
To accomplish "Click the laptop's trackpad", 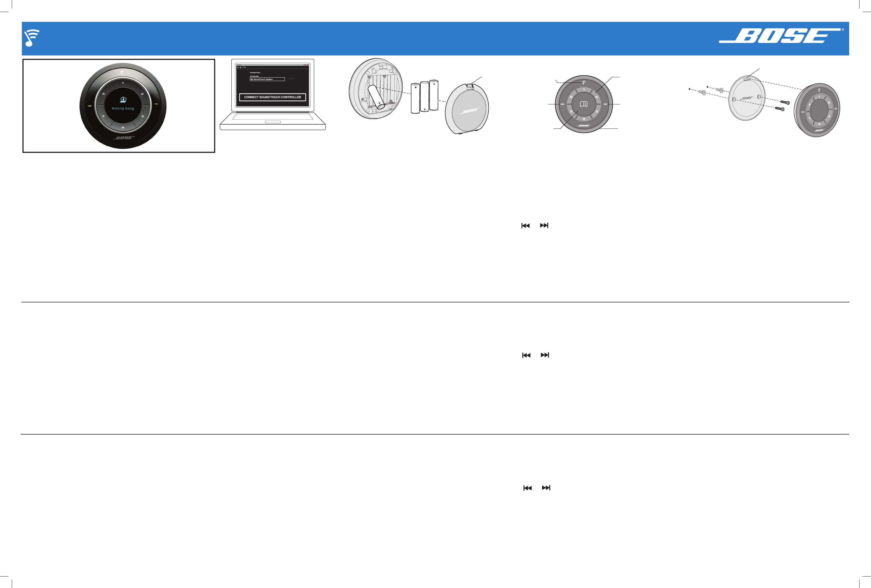I will pos(273,122).
